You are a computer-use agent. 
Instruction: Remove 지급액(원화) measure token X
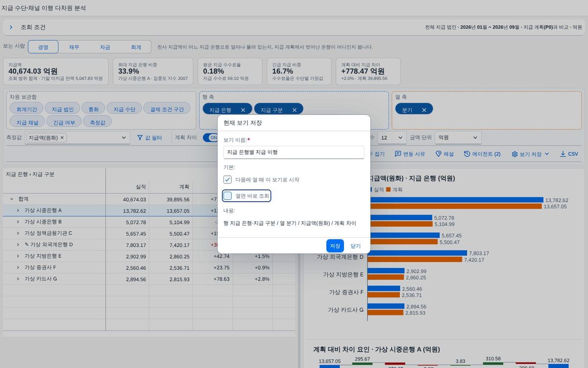pos(62,138)
